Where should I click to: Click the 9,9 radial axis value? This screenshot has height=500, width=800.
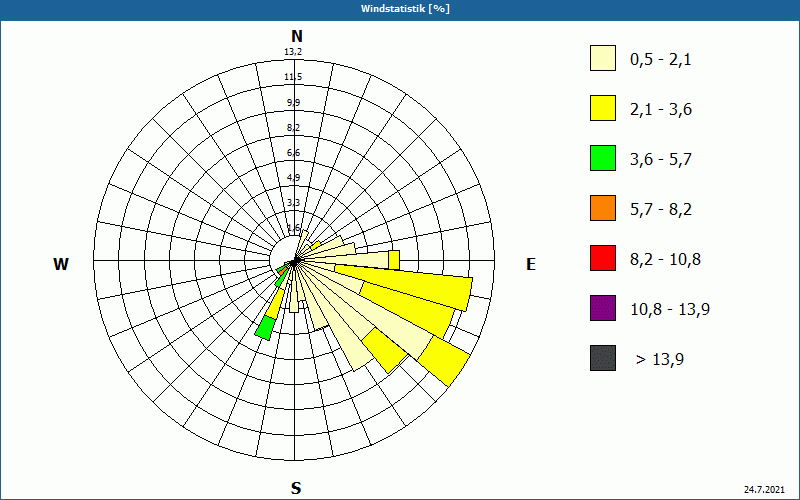click(x=293, y=103)
